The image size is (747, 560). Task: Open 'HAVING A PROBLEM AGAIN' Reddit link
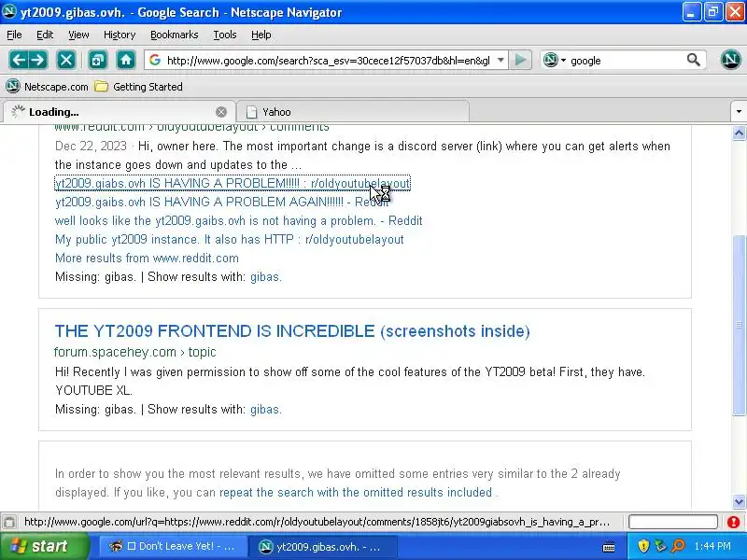click(x=222, y=202)
